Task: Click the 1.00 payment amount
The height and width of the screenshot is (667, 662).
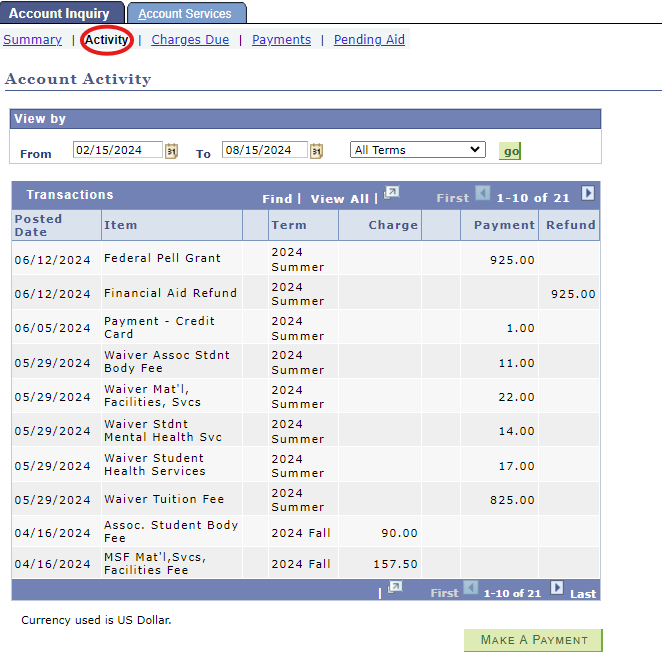Action: coord(520,328)
